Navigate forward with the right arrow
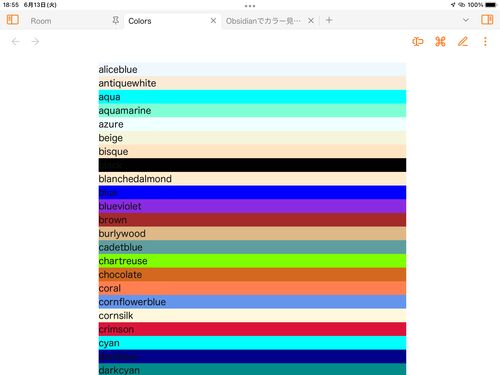Screen dimensions: 500x375 pos(35,42)
